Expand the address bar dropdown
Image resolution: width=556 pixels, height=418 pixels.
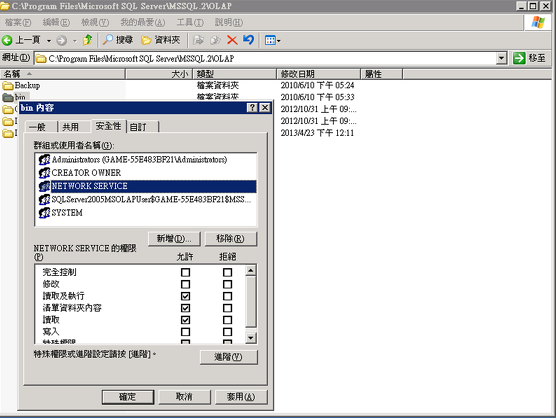pyautogui.click(x=501, y=58)
